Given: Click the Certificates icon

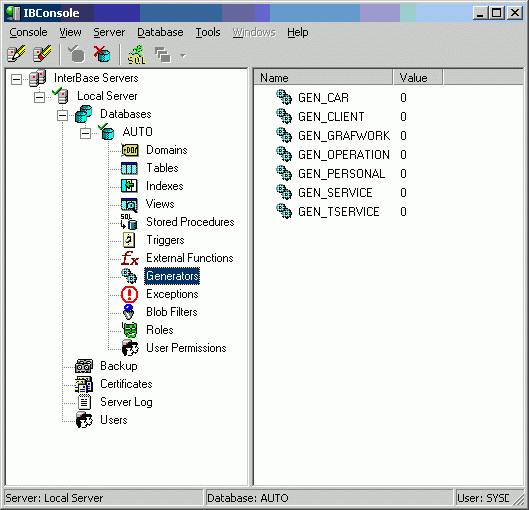Looking at the screenshot, I should click(x=84, y=384).
